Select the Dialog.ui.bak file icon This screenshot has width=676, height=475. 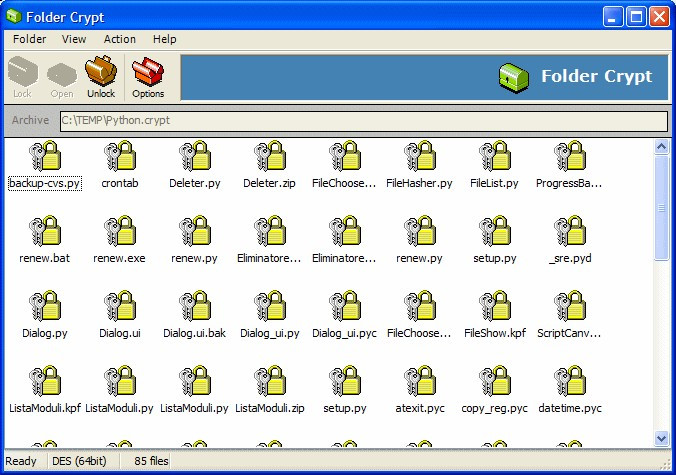(x=195, y=306)
